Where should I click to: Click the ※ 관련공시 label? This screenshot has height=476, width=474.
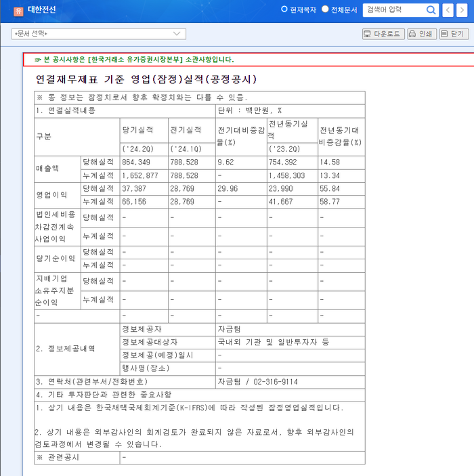tap(58, 458)
